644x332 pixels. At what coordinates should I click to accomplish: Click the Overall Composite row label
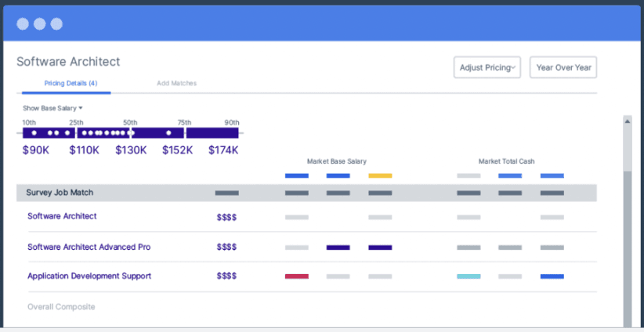[61, 307]
